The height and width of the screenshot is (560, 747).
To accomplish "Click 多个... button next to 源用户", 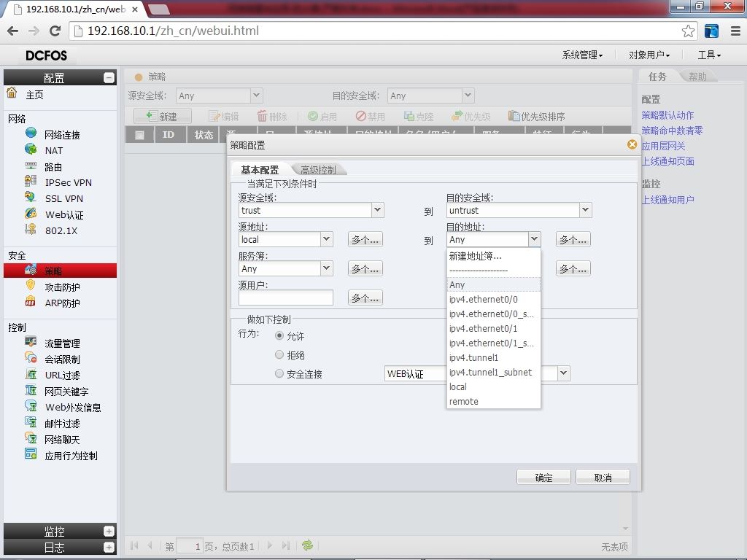I will click(365, 298).
